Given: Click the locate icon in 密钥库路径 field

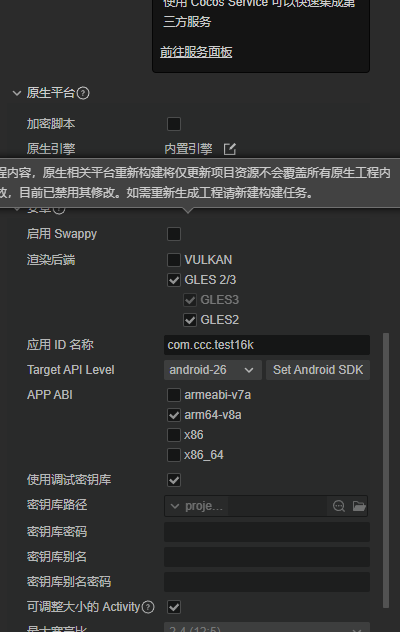Looking at the screenshot, I should [339, 506].
